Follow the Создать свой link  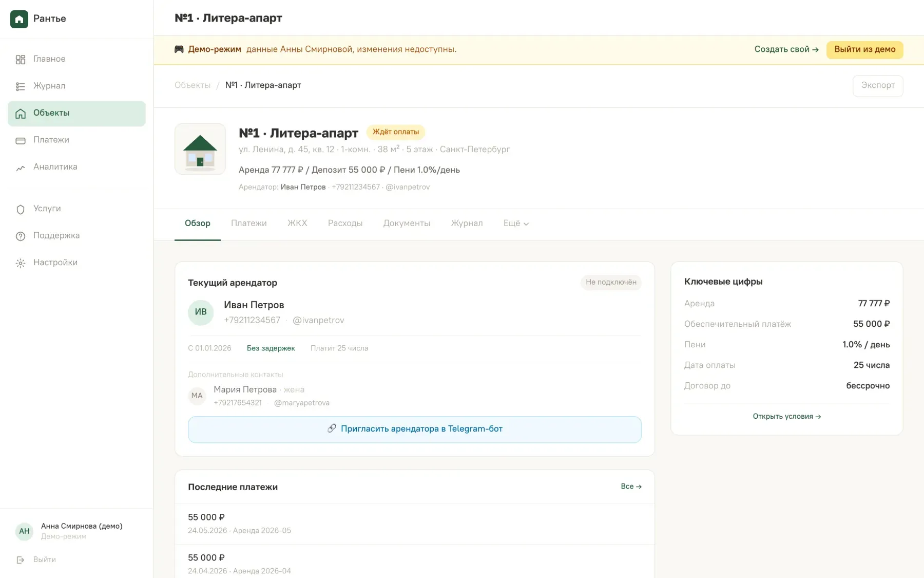point(786,49)
